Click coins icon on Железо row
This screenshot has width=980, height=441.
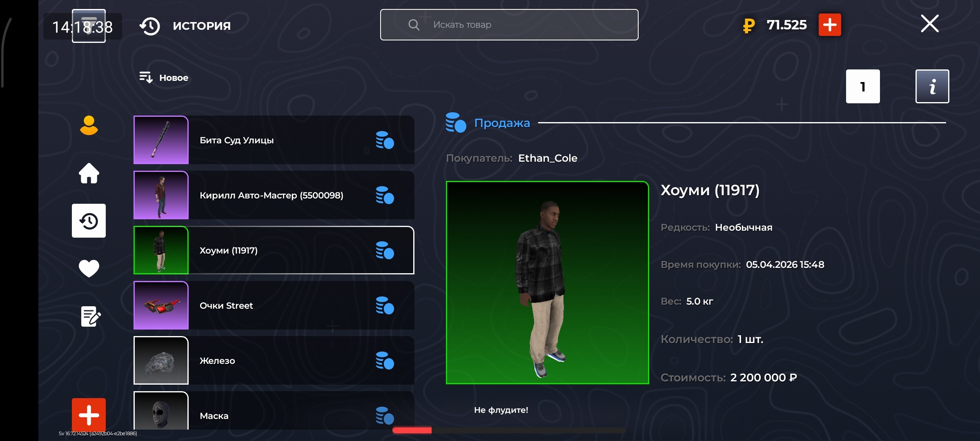385,361
